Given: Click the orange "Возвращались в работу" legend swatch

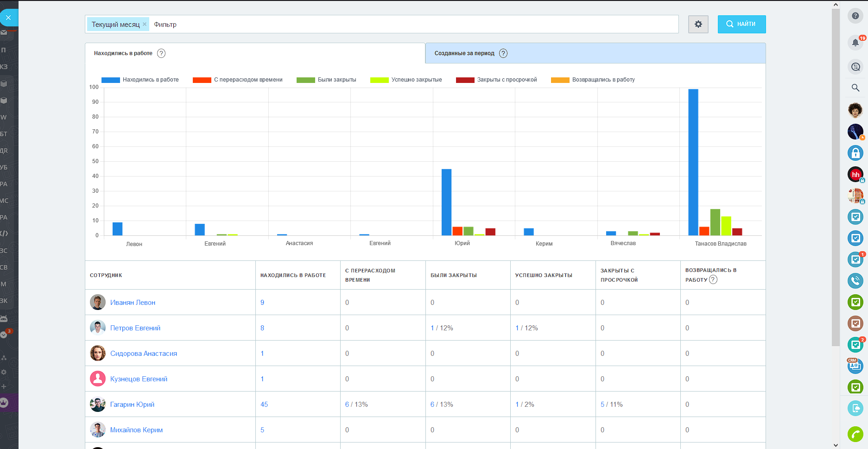Looking at the screenshot, I should pos(560,80).
